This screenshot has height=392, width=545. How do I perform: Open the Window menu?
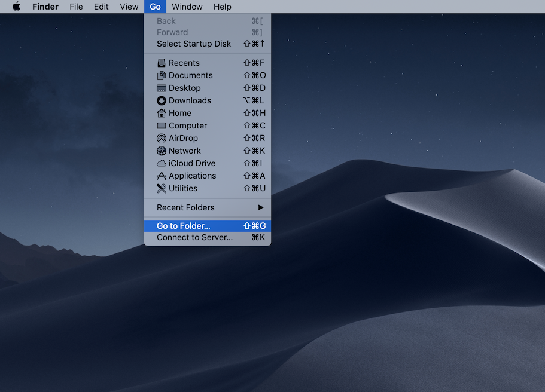coord(187,7)
